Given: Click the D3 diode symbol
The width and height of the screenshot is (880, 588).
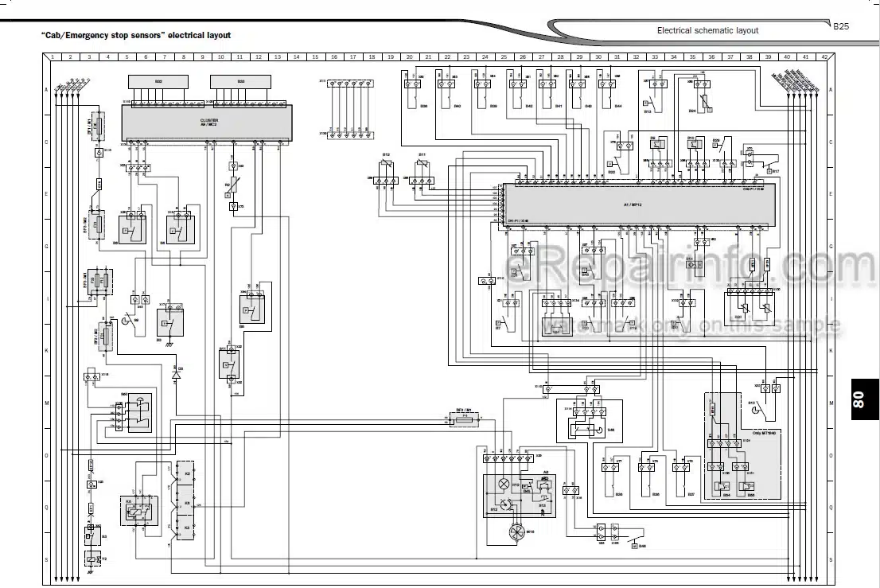Looking at the screenshot, I should click(176, 374).
